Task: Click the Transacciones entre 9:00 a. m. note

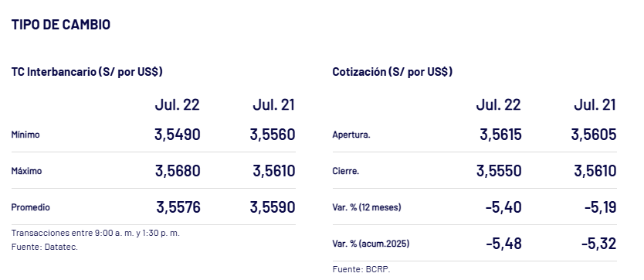Action: click(95, 233)
